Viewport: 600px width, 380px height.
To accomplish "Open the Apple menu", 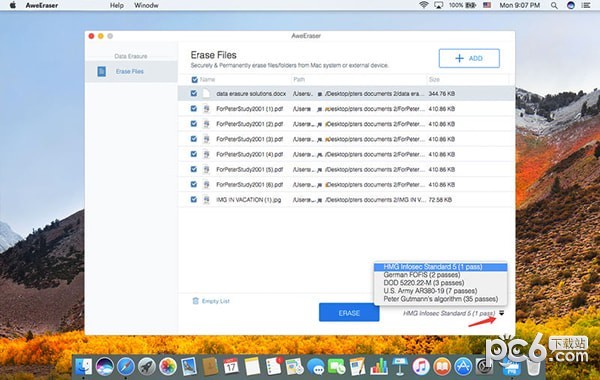I will click(x=13, y=5).
